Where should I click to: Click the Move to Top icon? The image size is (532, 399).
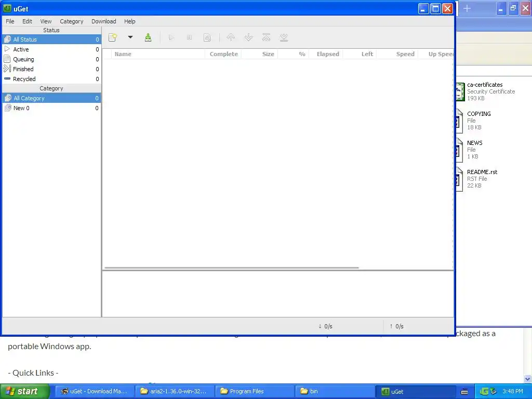pyautogui.click(x=266, y=37)
